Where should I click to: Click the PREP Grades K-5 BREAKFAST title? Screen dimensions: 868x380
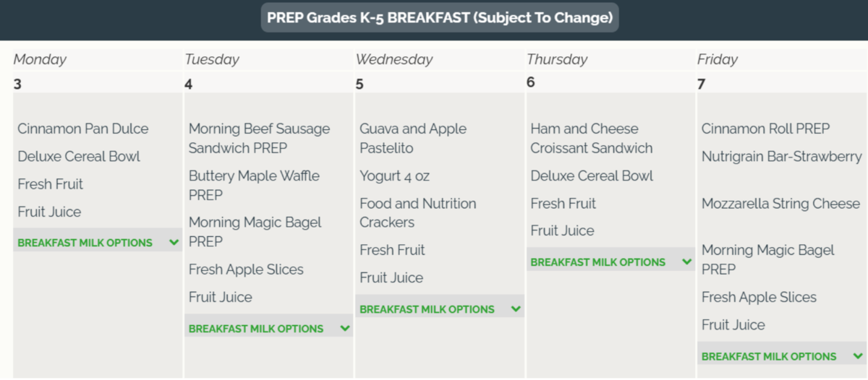click(x=440, y=18)
